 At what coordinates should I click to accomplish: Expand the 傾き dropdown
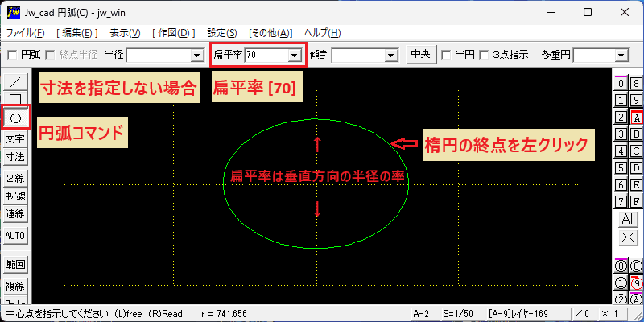(x=391, y=55)
